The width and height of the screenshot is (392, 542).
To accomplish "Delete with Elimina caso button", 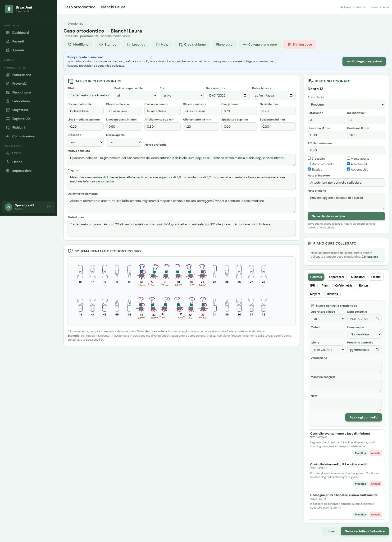I will [x=300, y=44].
